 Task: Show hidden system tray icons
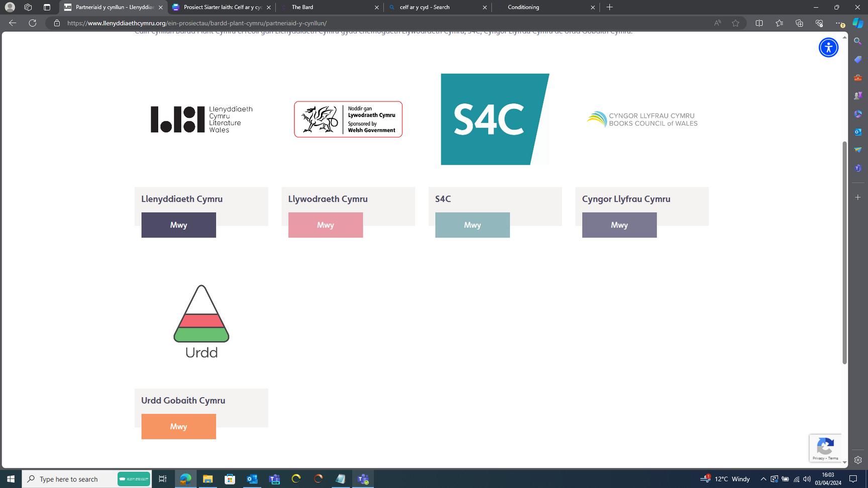click(x=763, y=479)
